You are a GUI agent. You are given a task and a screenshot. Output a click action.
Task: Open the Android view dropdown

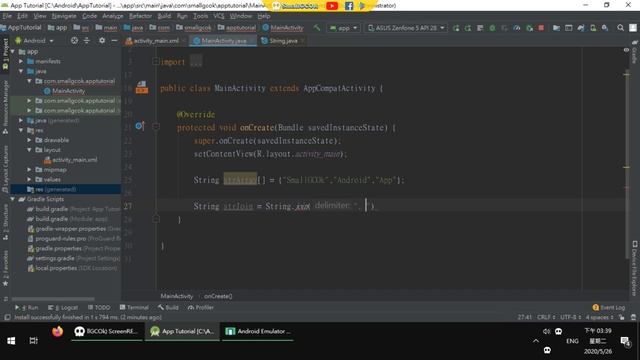[34, 40]
